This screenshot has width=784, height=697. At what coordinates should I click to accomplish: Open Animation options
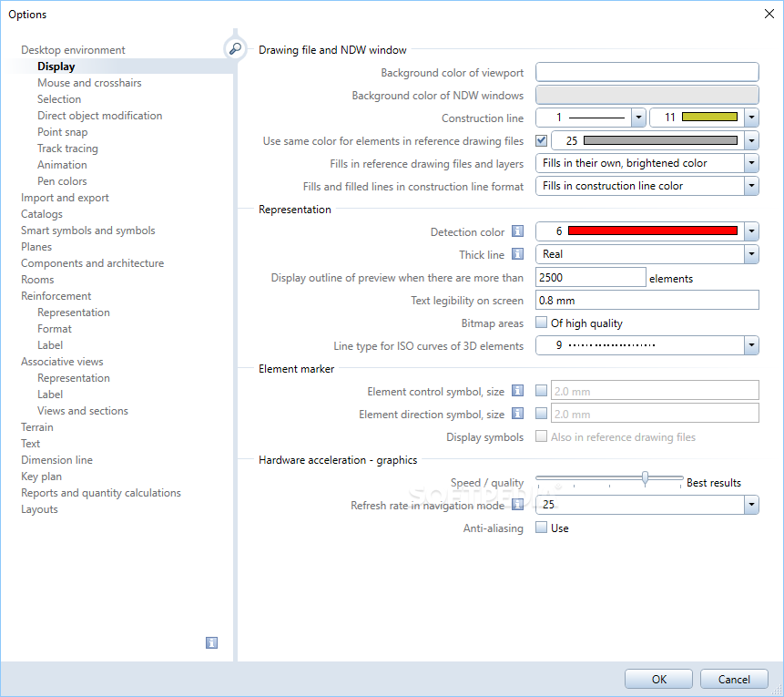(62, 165)
